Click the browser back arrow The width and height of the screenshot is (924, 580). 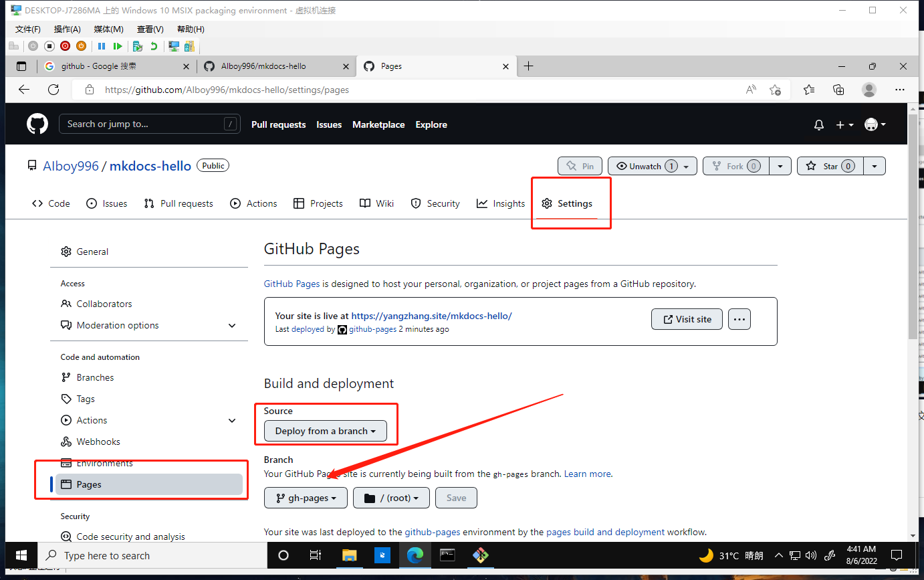[24, 90]
